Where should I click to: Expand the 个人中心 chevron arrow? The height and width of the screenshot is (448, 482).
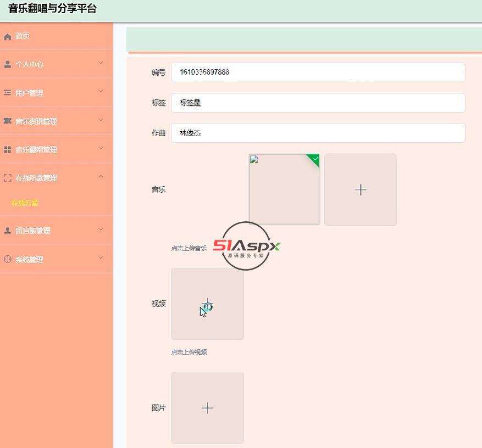tap(101, 63)
